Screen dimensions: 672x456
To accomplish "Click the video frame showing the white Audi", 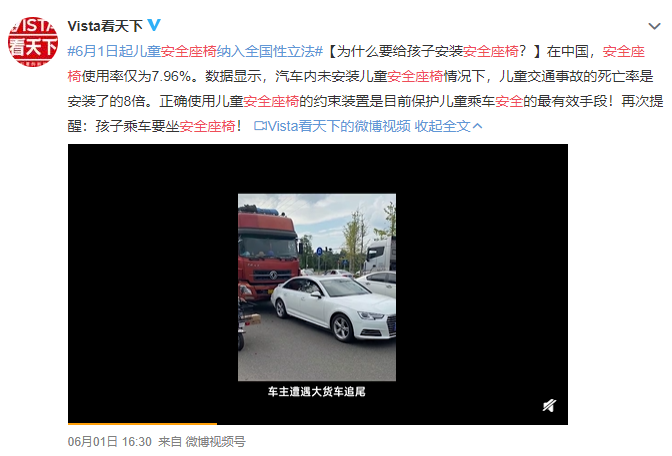I will (317, 287).
